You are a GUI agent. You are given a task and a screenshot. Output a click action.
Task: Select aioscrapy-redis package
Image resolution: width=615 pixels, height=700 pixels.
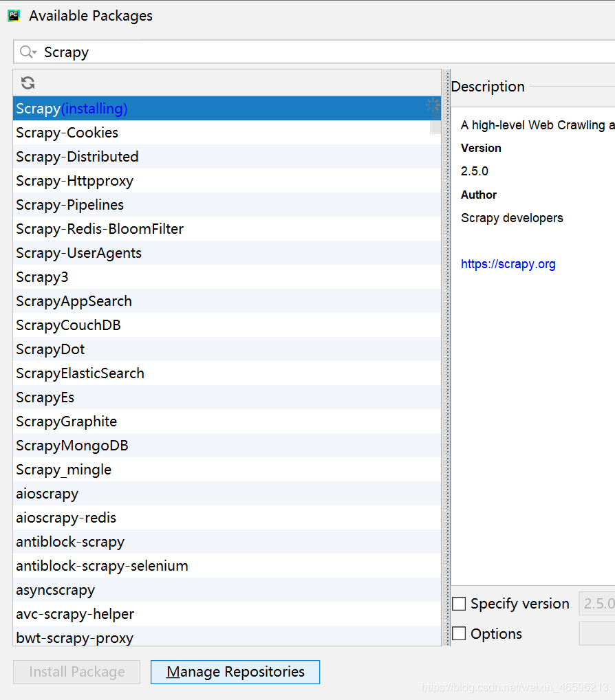[227, 518]
